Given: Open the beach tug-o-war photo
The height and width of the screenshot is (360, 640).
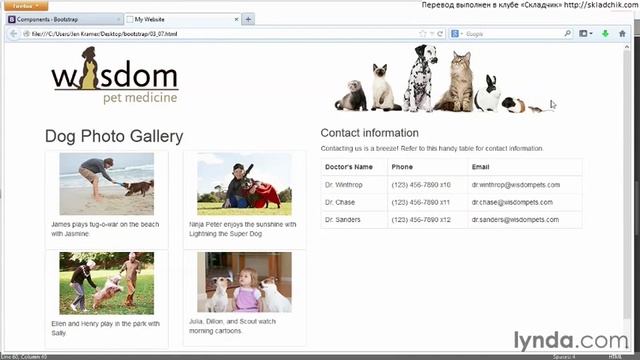Looking at the screenshot, I should coord(107,184).
